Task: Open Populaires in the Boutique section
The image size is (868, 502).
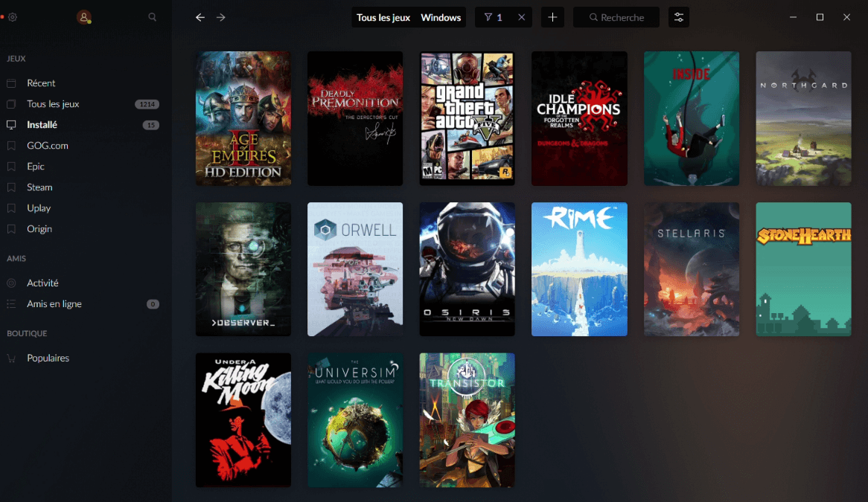Action: pyautogui.click(x=48, y=358)
